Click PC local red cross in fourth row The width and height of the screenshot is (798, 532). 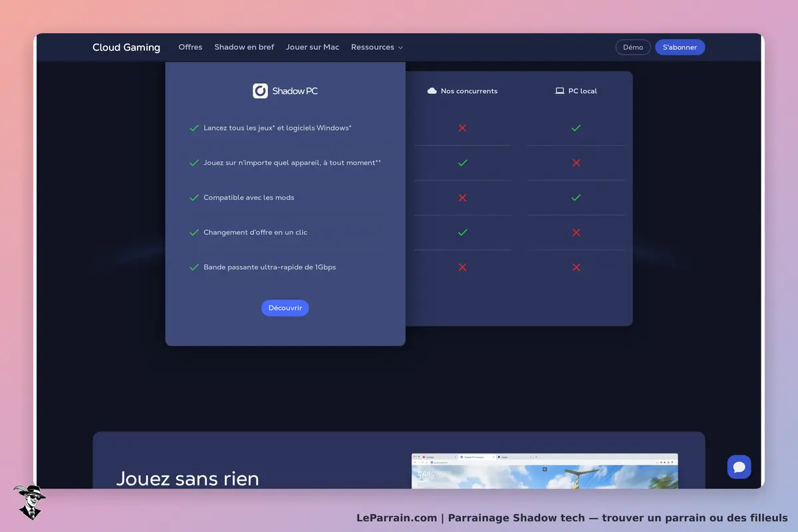coord(577,233)
